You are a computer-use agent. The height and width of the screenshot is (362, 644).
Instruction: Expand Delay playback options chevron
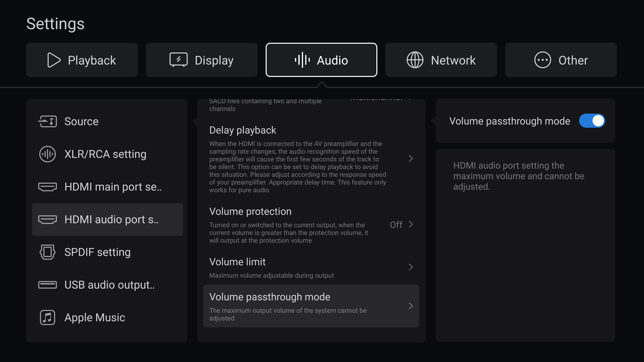pos(411,158)
